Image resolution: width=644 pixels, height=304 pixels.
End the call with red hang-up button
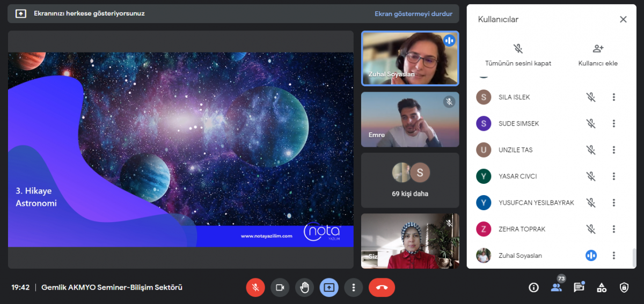point(382,287)
